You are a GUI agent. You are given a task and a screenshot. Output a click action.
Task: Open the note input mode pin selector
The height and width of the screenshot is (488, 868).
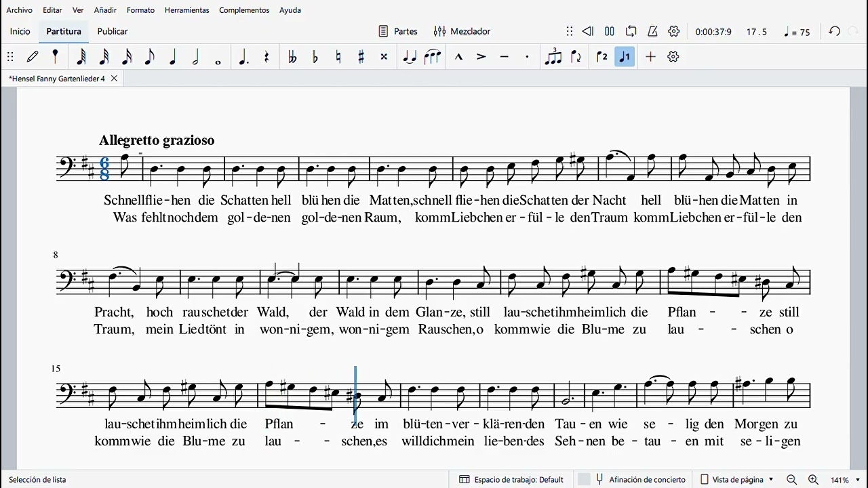point(55,57)
